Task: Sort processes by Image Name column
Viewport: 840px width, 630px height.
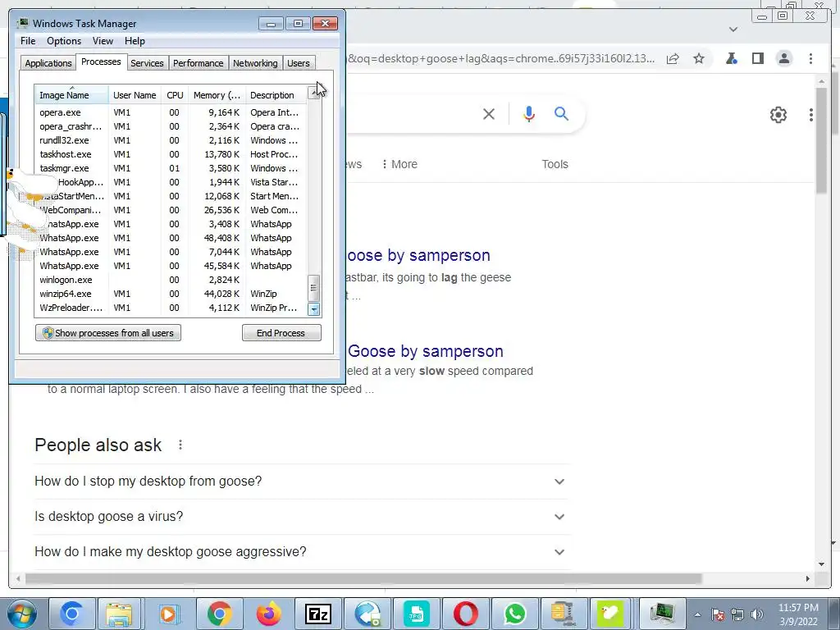Action: pos(72,95)
